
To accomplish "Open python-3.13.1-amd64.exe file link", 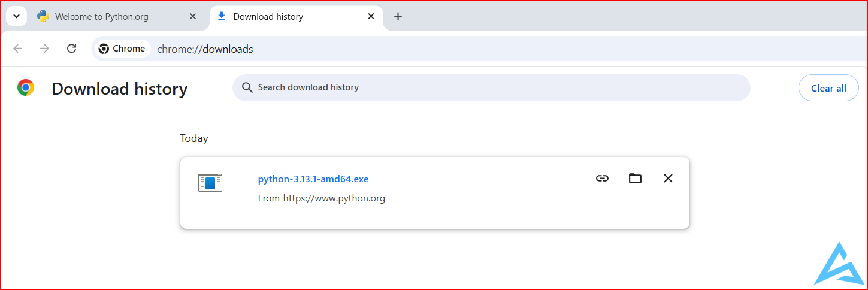I will click(313, 179).
